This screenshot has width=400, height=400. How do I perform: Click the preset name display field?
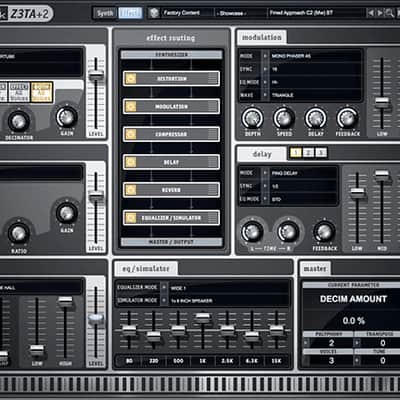pos(317,13)
